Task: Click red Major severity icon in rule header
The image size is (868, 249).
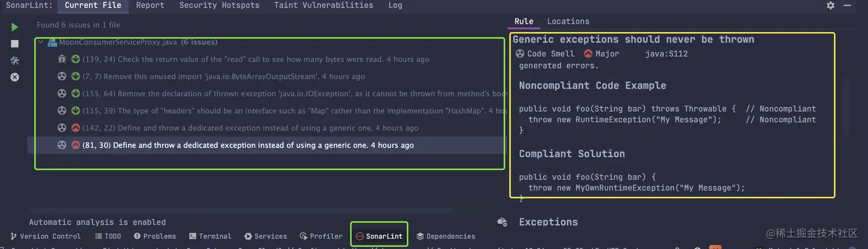Action: pyautogui.click(x=588, y=53)
